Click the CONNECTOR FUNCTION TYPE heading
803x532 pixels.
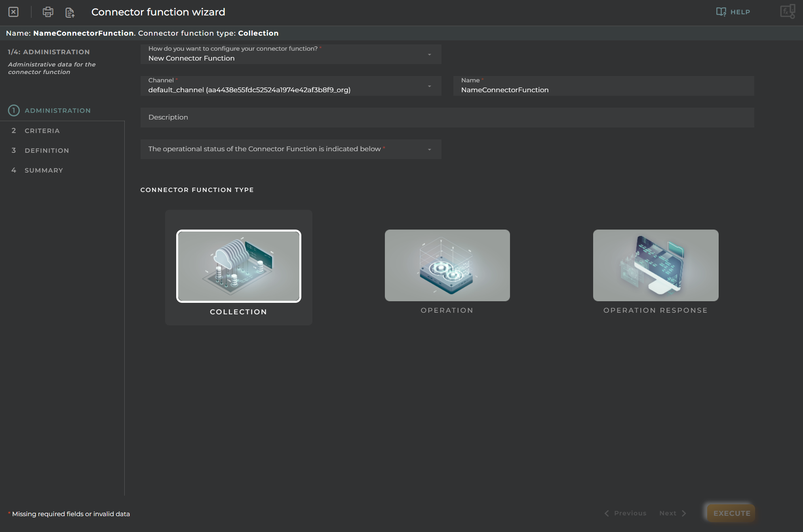[x=197, y=190]
